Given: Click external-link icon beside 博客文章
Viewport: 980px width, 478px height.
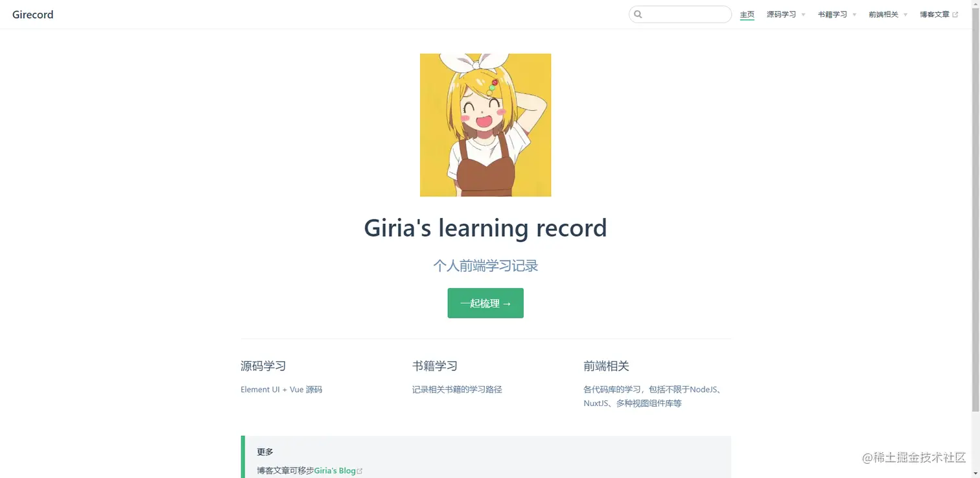Looking at the screenshot, I should click(x=955, y=14).
